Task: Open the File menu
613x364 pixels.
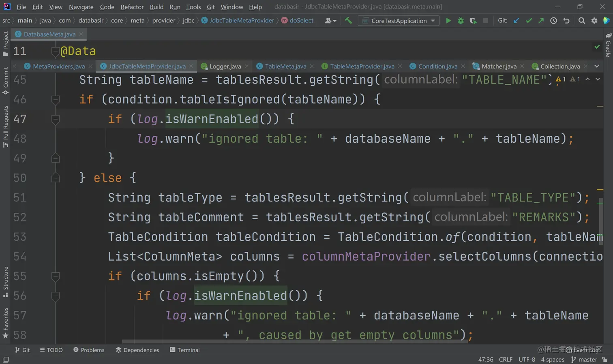Action: click(21, 7)
